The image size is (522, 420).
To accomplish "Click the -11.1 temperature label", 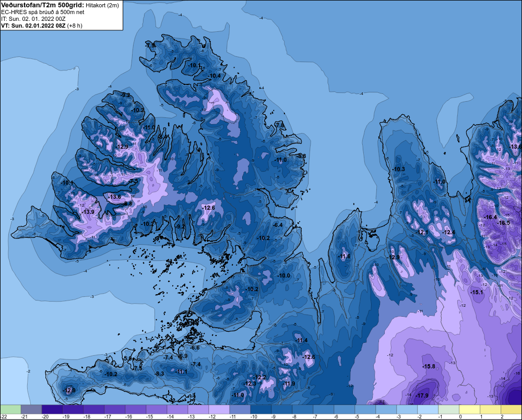I will (x=182, y=372).
